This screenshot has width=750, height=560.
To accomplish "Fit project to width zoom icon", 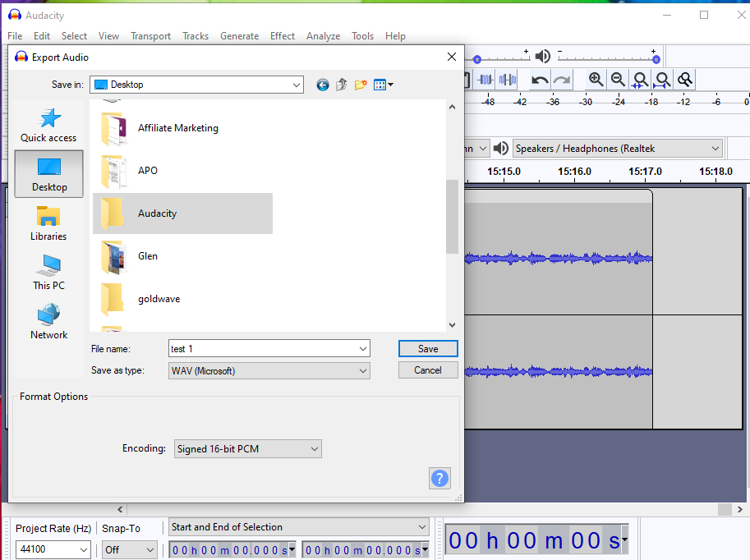I will (662, 80).
